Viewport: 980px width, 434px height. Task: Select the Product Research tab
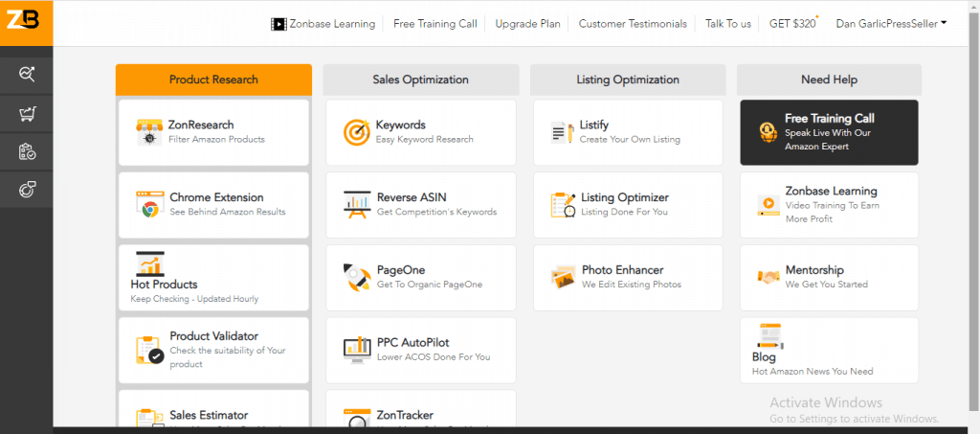point(213,80)
